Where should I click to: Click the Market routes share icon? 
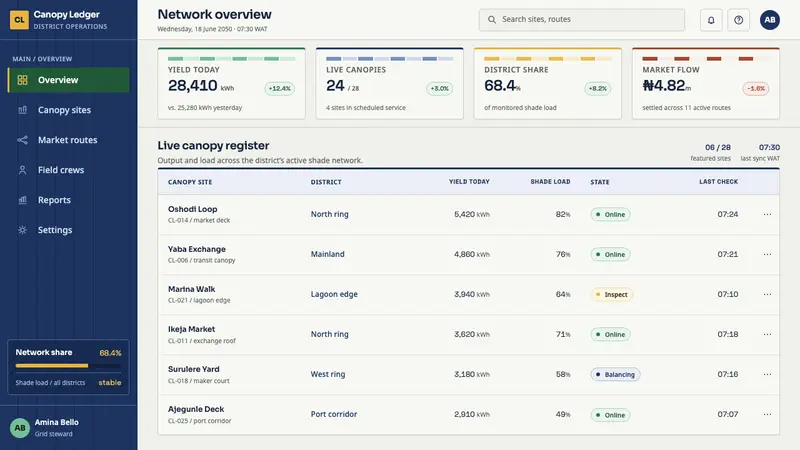pyautogui.click(x=22, y=140)
